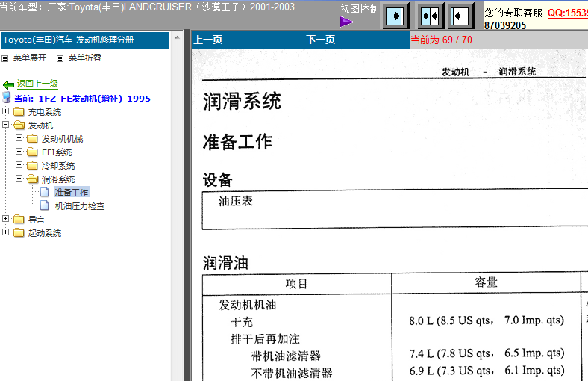
Task: Collapse the 发动机 tree node
Action: point(6,124)
